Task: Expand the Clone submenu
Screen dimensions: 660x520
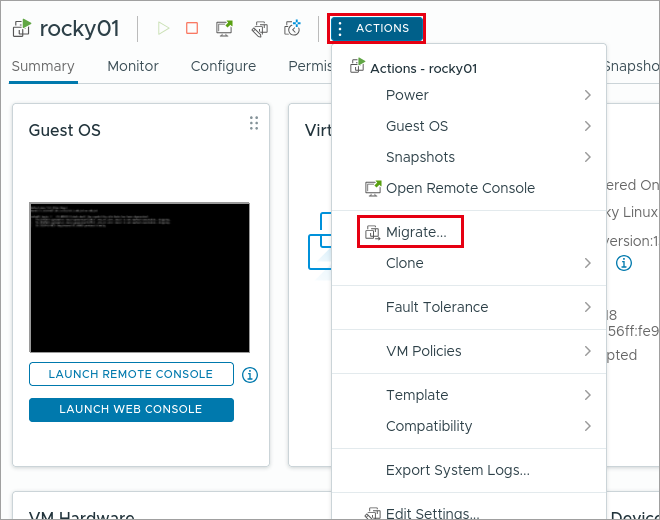Action: point(469,263)
